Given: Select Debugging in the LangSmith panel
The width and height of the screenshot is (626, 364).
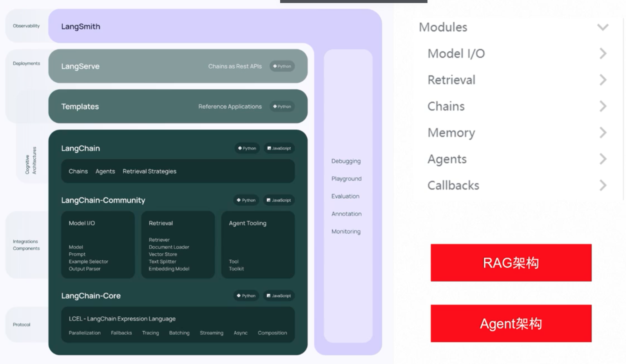Looking at the screenshot, I should [x=346, y=161].
